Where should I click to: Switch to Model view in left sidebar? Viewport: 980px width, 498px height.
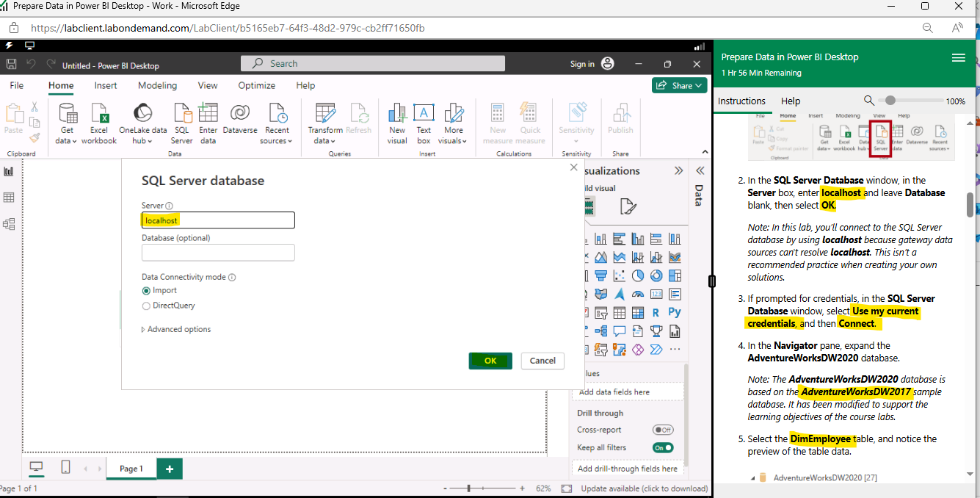(9, 224)
